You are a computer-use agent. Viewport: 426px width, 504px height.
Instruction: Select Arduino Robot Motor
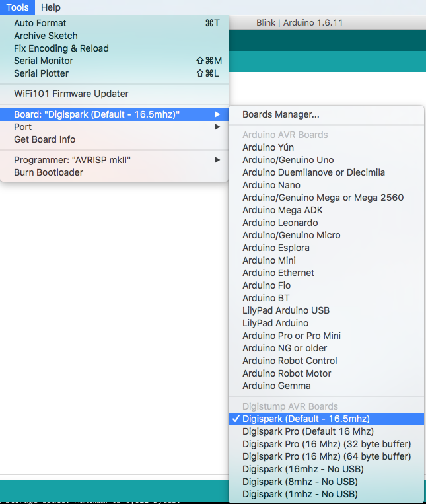(326, 373)
